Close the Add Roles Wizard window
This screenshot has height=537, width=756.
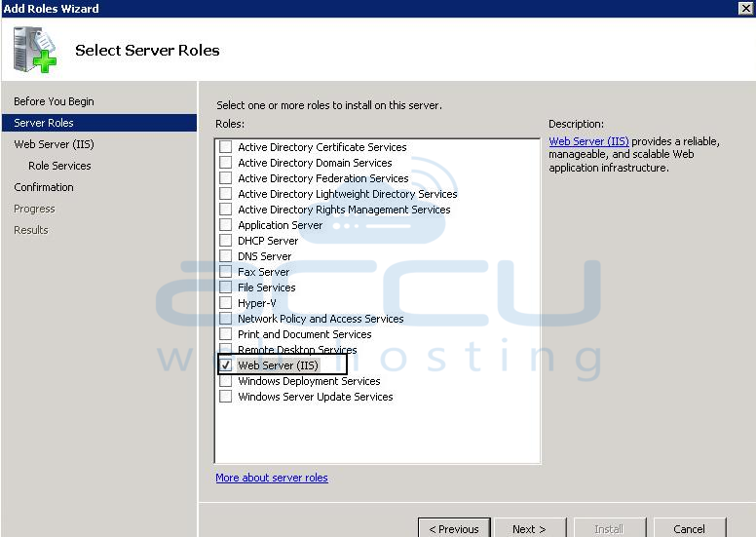(745, 8)
